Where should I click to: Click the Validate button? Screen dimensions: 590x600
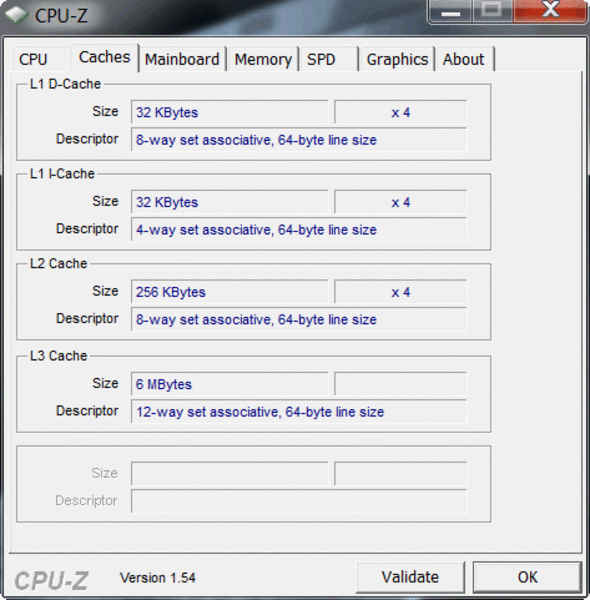(410, 577)
